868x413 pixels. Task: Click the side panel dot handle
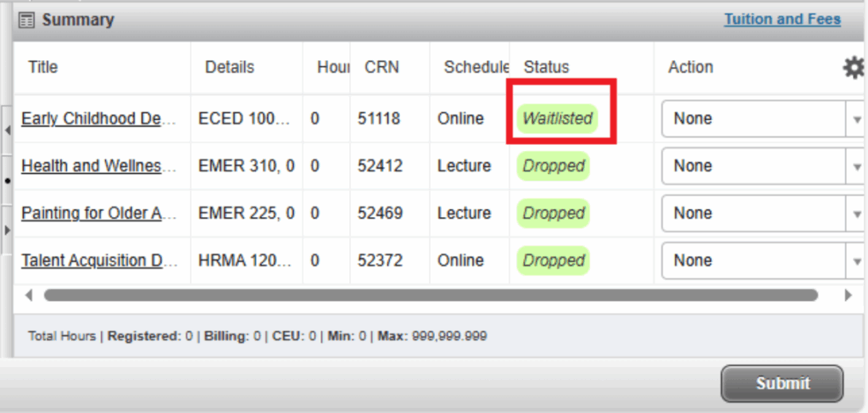(7, 180)
